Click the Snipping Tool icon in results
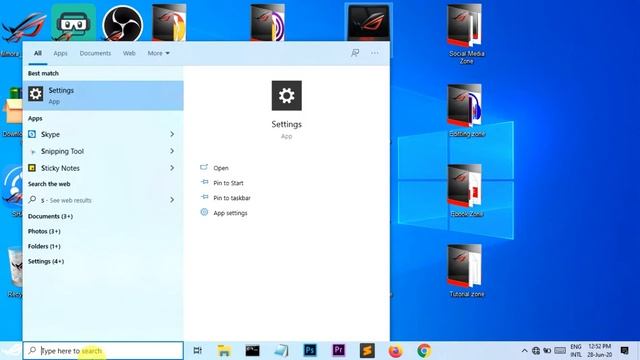Viewport: 640px width, 360px height. click(x=33, y=151)
